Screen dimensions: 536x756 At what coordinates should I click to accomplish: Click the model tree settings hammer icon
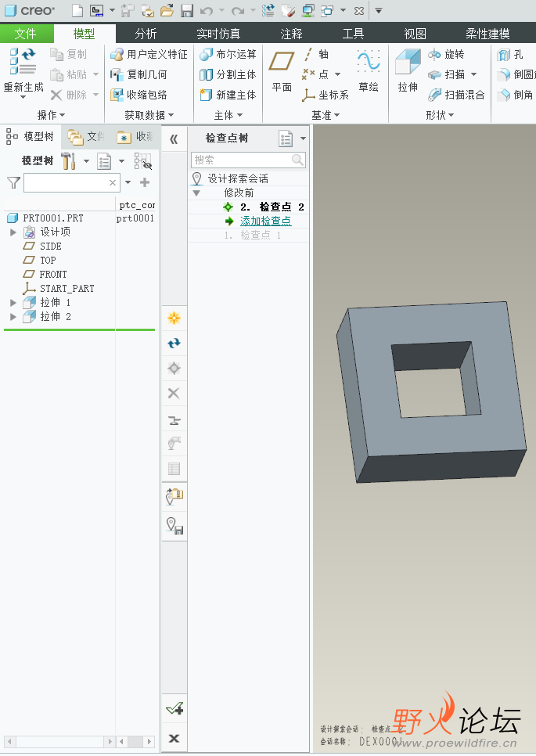click(x=68, y=160)
